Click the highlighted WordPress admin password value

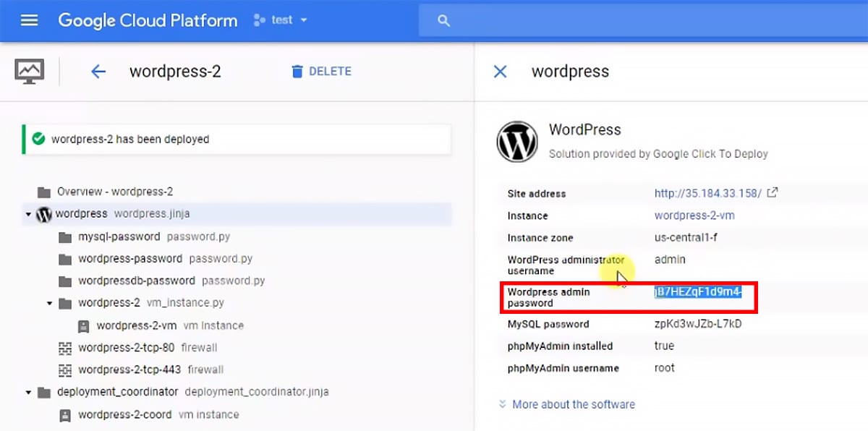[x=698, y=291]
